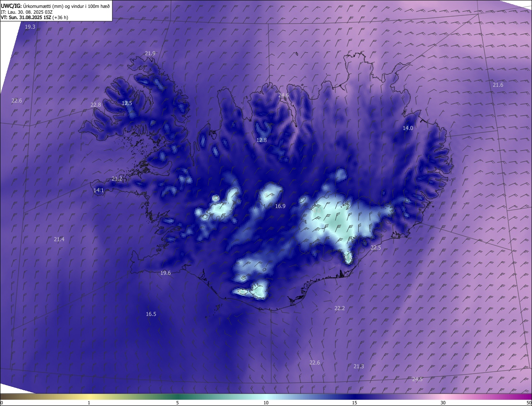The image size is (532, 406).
Task: Click the 24.5 value label
Action: coord(417,379)
